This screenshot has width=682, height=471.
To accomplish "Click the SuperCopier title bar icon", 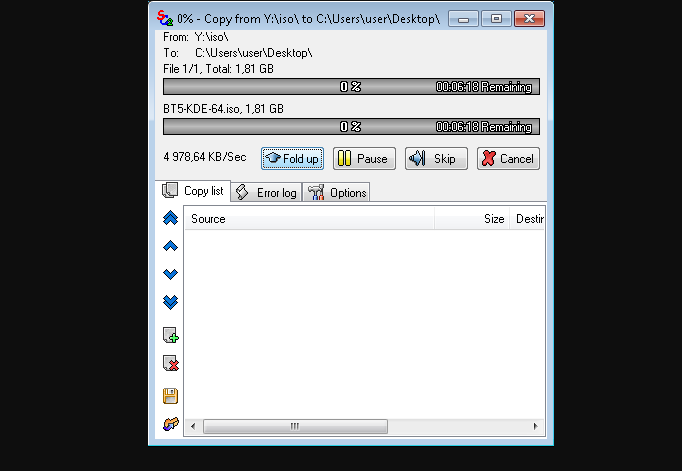I will tap(165, 18).
